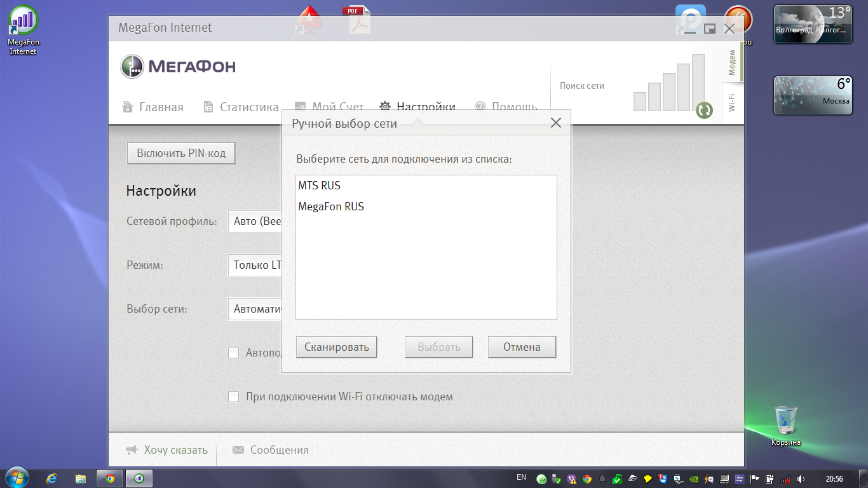Click the taskbar clock showing 20:56

pos(834,479)
